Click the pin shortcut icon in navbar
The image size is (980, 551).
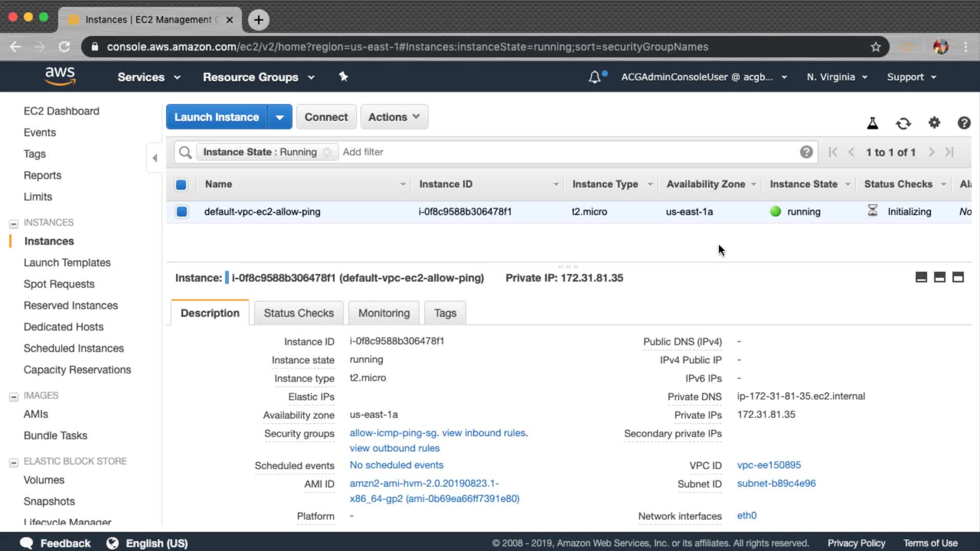(x=344, y=77)
